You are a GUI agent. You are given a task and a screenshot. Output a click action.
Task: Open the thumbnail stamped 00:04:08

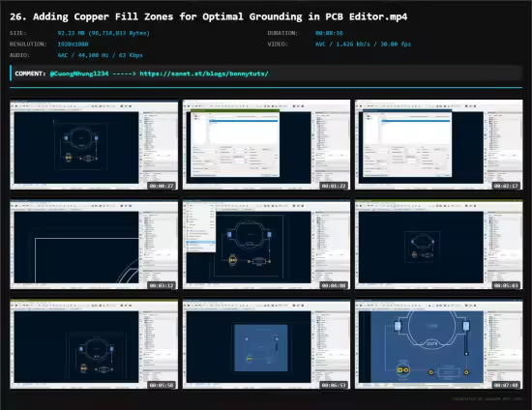266,245
